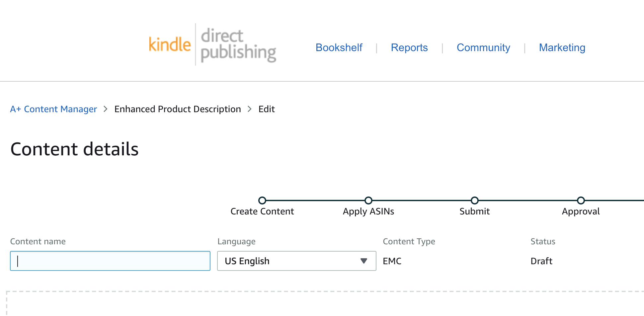The image size is (644, 316).
Task: Switch to the Bookshelf section
Action: pos(339,47)
